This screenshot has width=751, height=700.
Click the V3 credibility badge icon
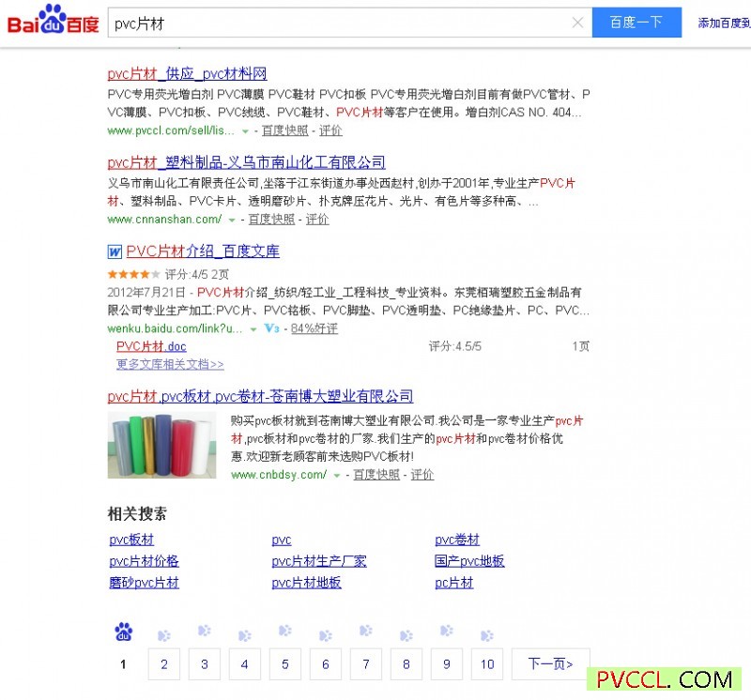point(271,328)
